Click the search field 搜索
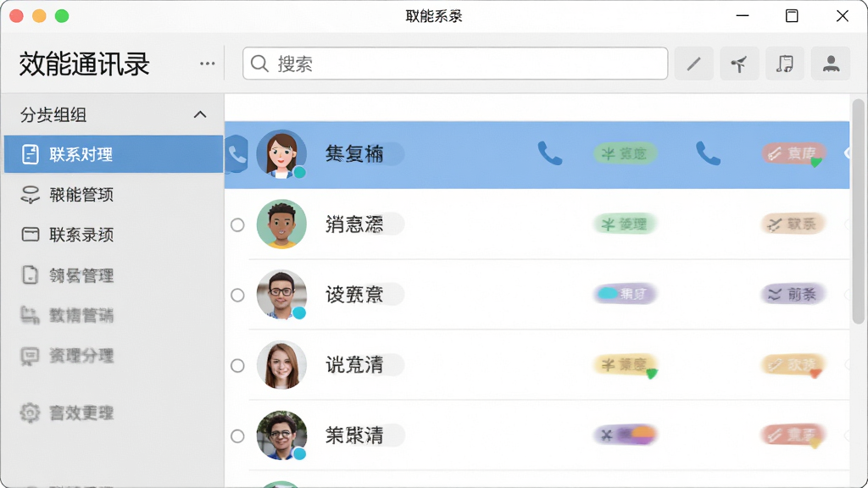This screenshot has width=868, height=488. [x=454, y=64]
